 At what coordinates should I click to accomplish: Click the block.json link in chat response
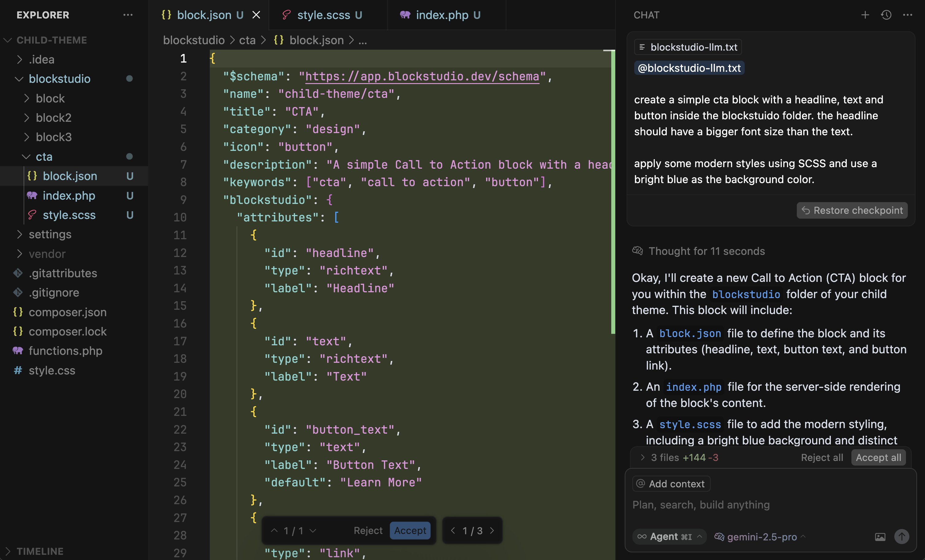[690, 333]
